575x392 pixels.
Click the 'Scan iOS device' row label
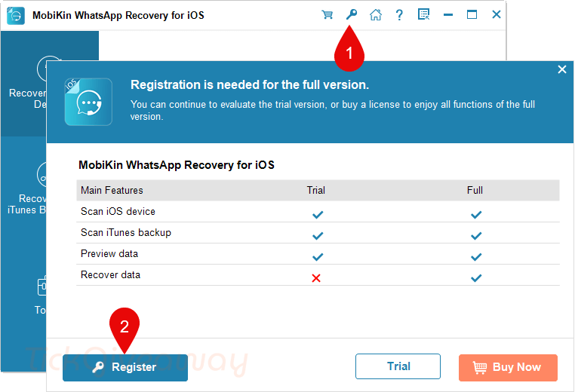pyautogui.click(x=118, y=211)
